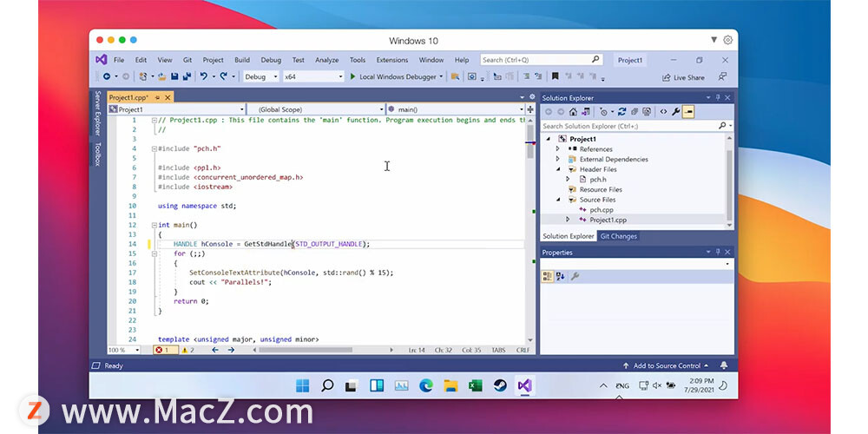The width and height of the screenshot is (868, 434).
Task: Click the horizontal scrollbar in the code editor
Action: [305, 350]
